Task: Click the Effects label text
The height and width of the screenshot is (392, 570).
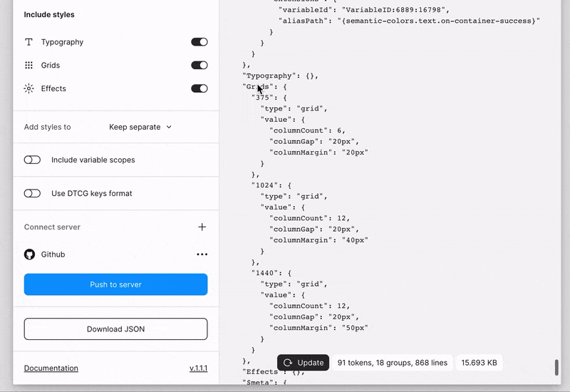Action: click(53, 88)
